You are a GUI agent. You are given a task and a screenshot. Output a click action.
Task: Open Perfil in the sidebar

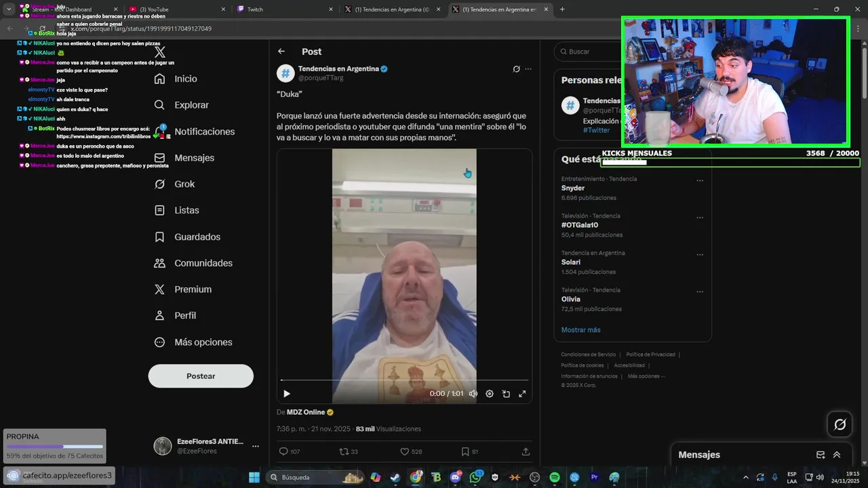175,316
